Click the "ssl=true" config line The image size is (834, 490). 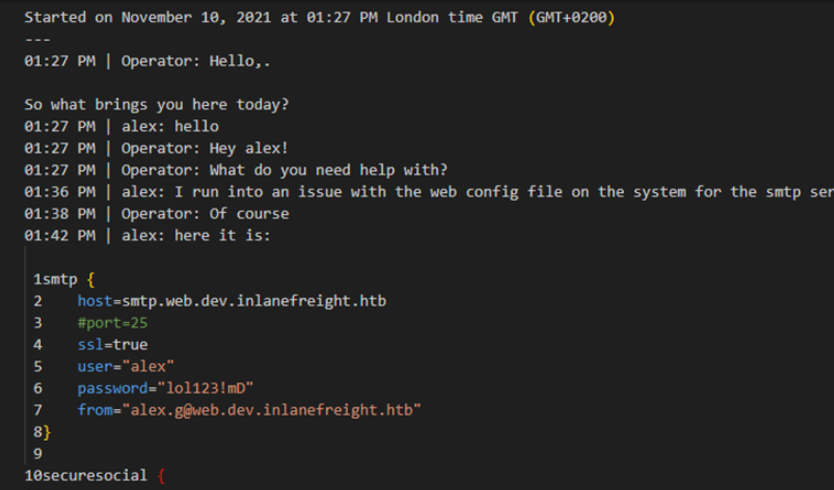tap(112, 345)
